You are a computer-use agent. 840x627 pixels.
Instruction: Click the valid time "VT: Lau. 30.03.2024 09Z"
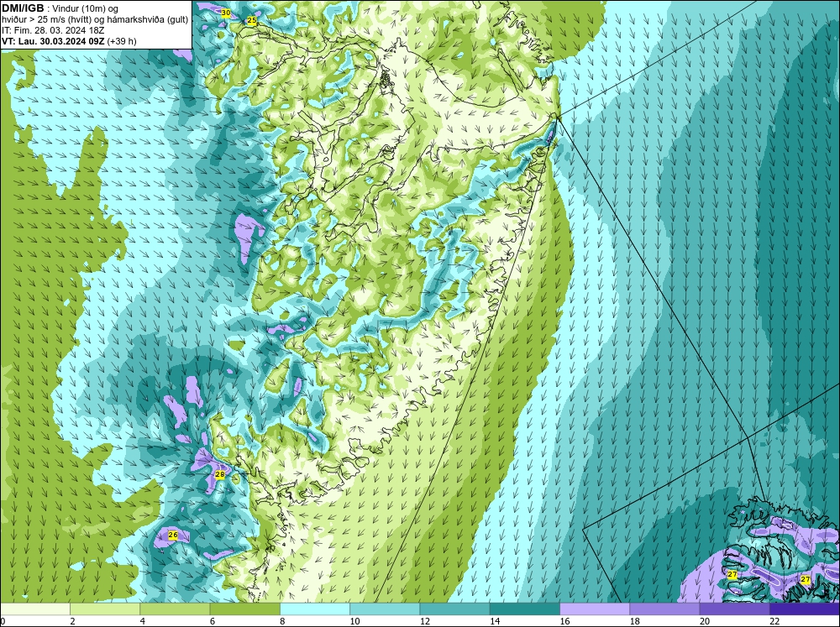[x=53, y=41]
